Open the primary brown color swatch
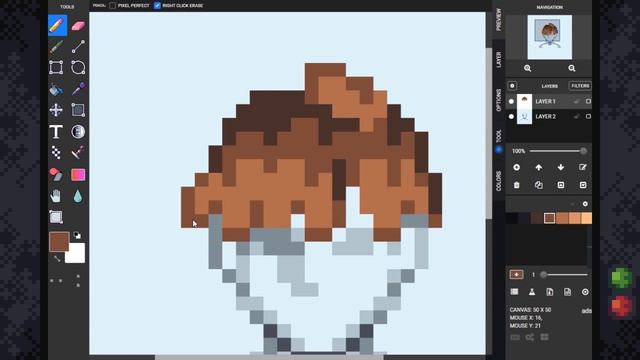This screenshot has width=640, height=360. point(59,242)
